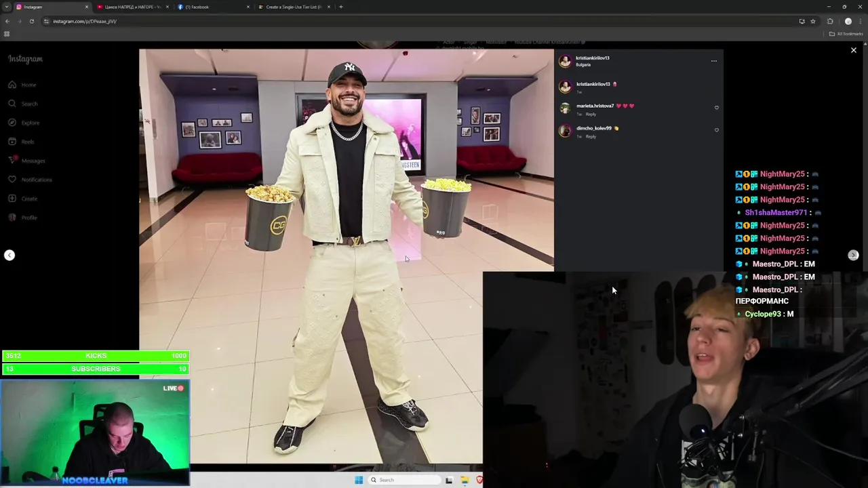This screenshot has height=488, width=868.
Task: Open File Explorer from taskbar
Action: [465, 480]
